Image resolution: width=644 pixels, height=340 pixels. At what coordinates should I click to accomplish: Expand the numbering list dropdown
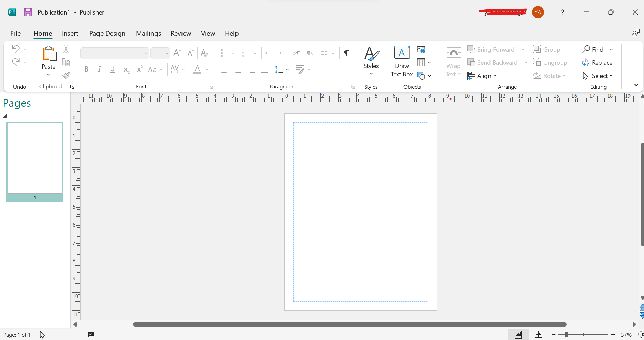point(255,53)
